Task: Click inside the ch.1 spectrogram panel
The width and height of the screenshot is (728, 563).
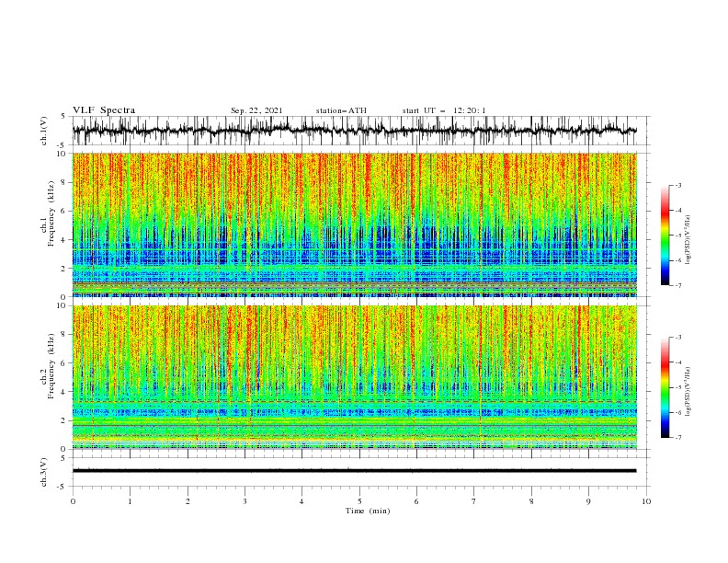Action: point(354,224)
